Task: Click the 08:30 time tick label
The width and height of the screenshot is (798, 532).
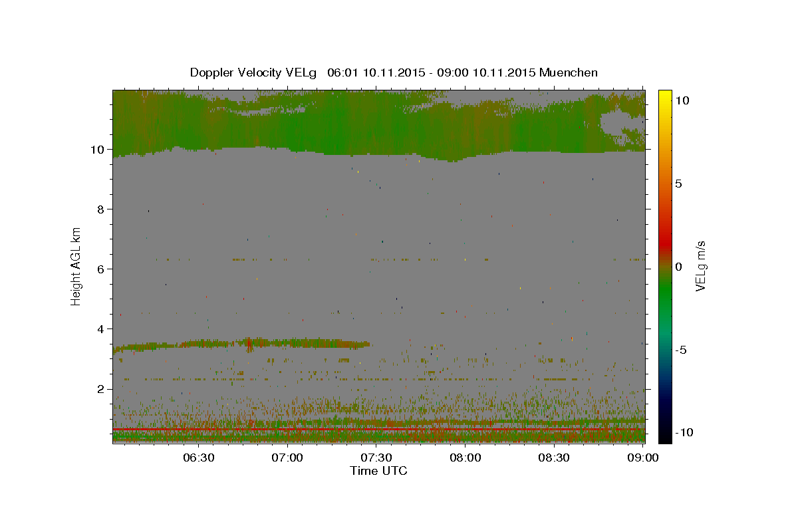Action: coord(553,458)
